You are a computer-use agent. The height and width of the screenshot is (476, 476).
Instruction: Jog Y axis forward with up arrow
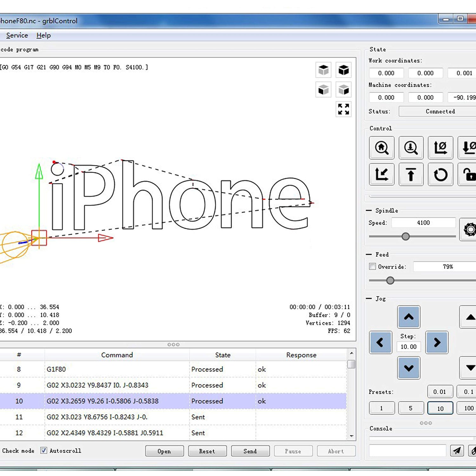[x=409, y=317]
